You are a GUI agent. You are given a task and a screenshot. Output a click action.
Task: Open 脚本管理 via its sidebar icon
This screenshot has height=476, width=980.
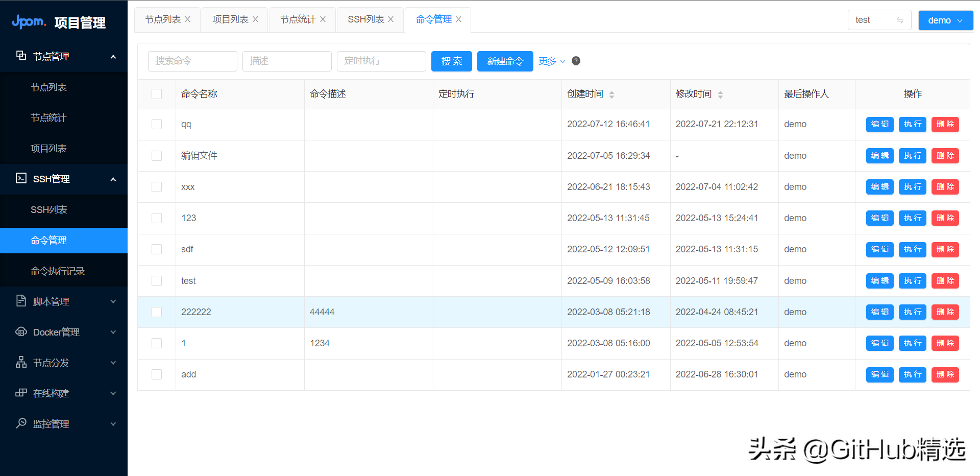point(21,301)
